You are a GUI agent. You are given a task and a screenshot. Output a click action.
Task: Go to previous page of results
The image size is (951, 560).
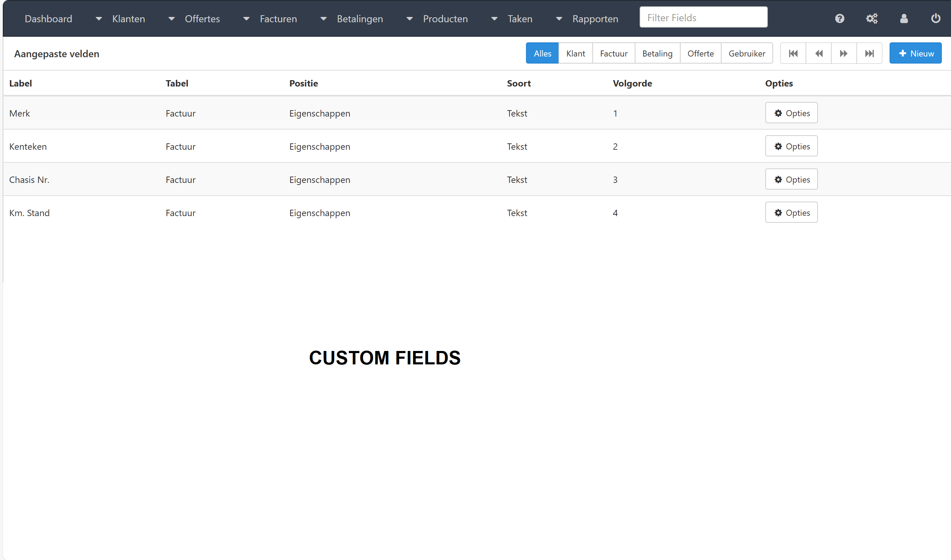pos(819,54)
